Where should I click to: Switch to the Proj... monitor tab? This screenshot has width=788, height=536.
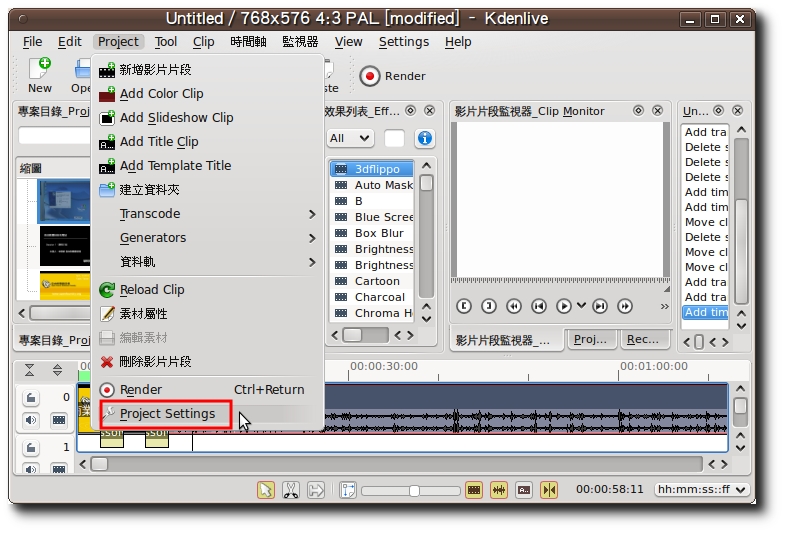coord(590,340)
